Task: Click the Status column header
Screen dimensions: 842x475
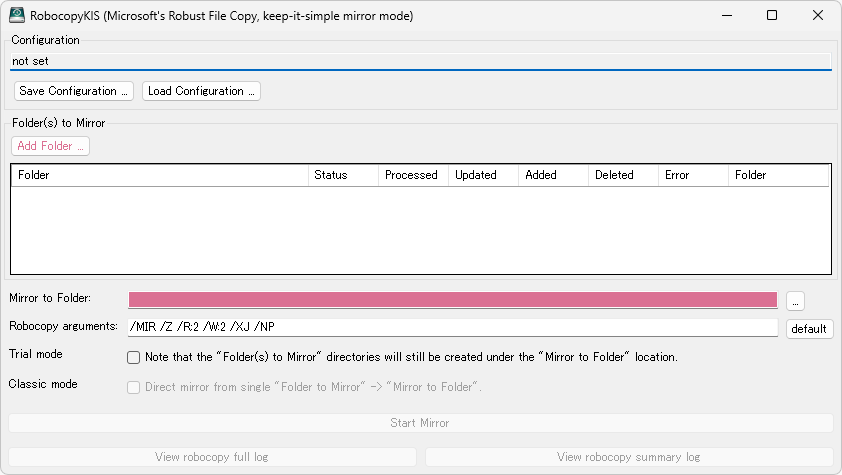Action: [342, 175]
